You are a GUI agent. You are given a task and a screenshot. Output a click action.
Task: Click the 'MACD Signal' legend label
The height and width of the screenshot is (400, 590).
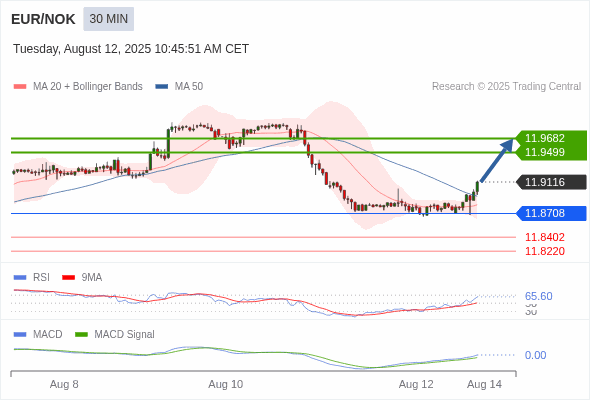[124, 335]
